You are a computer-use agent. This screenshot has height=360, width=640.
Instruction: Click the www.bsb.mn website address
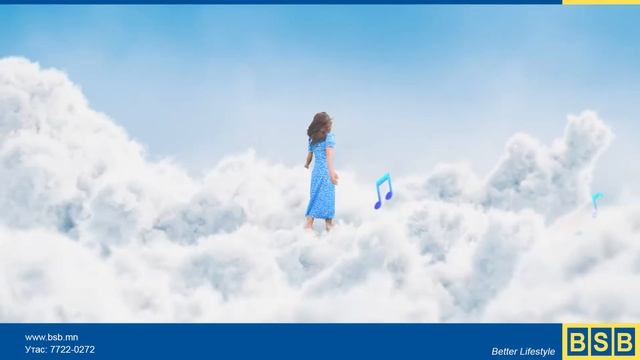[51, 337]
